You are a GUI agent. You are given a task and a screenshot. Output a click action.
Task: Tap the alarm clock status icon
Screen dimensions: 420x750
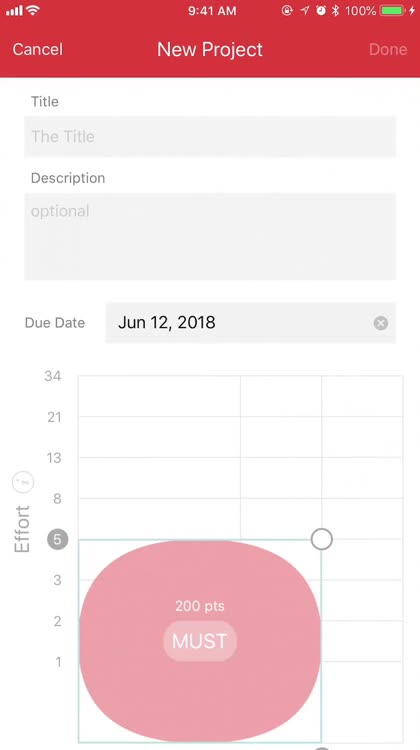pos(321,10)
